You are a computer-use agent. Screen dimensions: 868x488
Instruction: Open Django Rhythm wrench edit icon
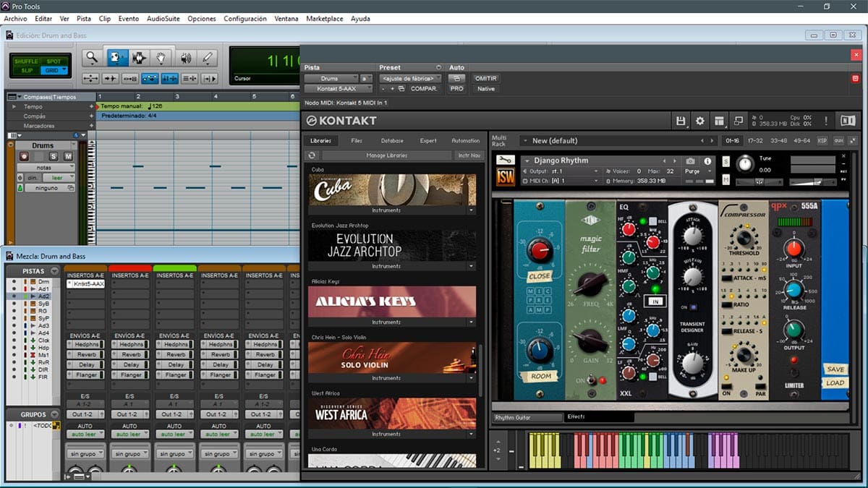[x=506, y=160]
